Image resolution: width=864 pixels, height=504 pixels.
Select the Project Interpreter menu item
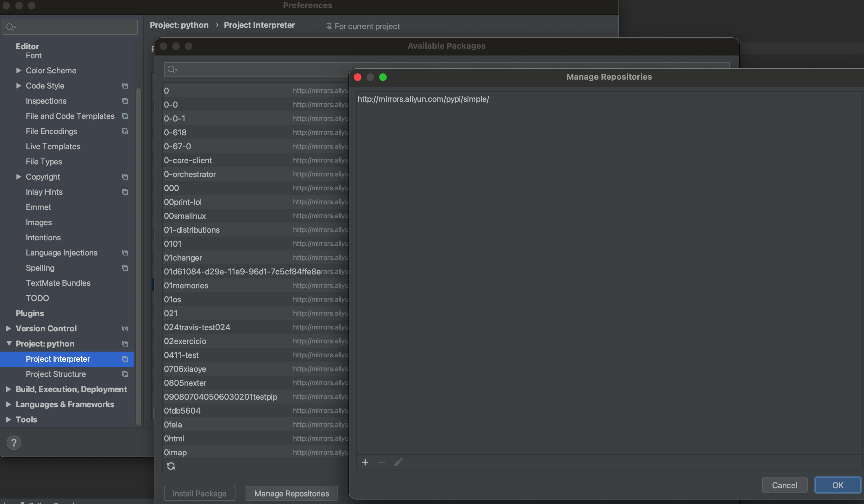(x=58, y=359)
